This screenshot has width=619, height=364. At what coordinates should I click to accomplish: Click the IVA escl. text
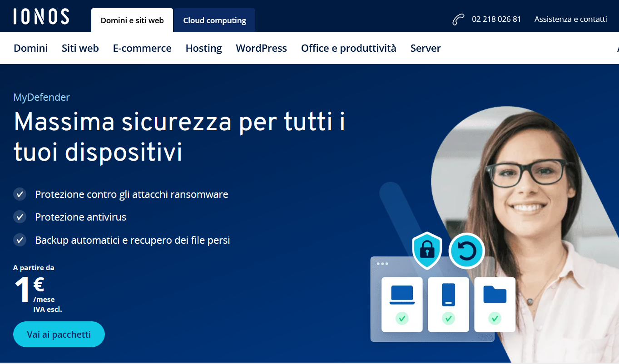(48, 310)
